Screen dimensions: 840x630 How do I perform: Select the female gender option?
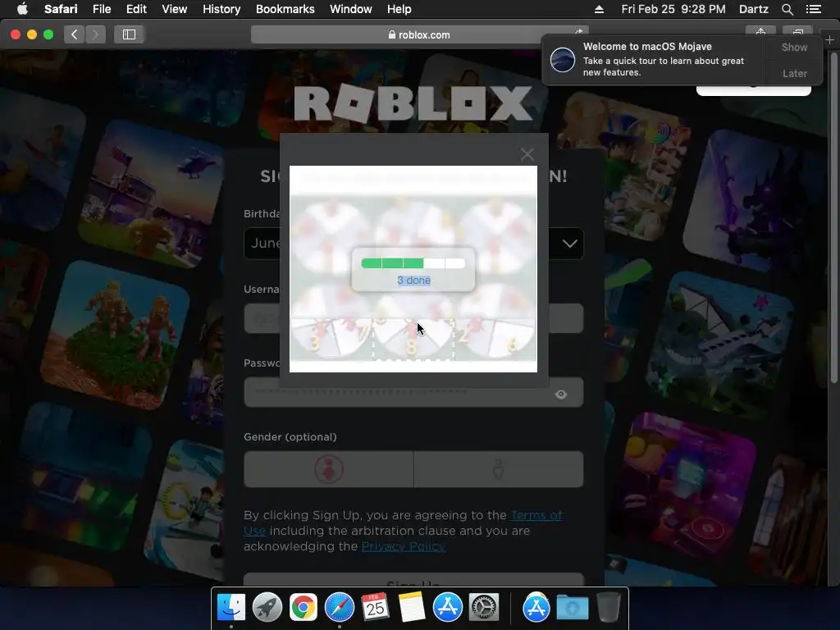point(328,469)
